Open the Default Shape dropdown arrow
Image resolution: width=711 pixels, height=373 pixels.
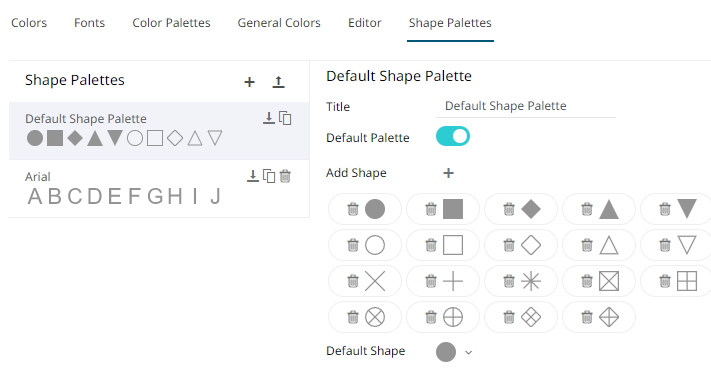click(x=468, y=352)
